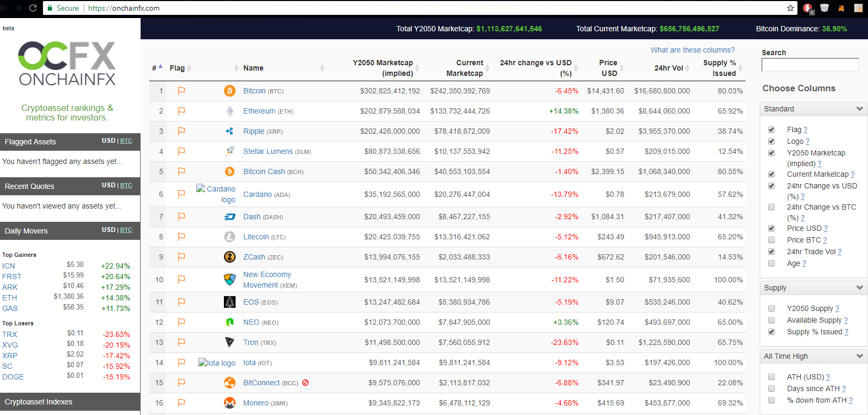Click the Bitcoin orange logo icon
The image size is (868, 415).
[230, 91]
